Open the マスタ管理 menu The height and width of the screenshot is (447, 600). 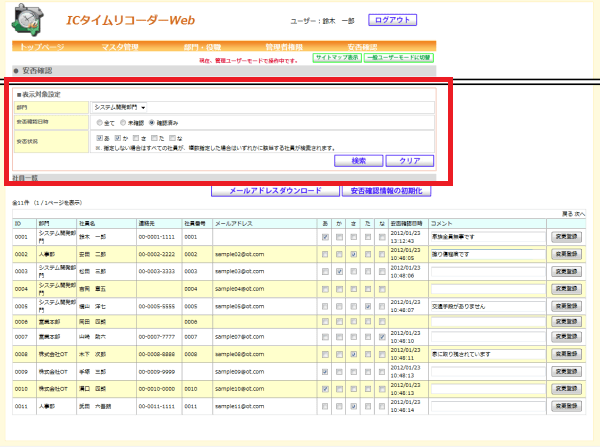pos(120,47)
